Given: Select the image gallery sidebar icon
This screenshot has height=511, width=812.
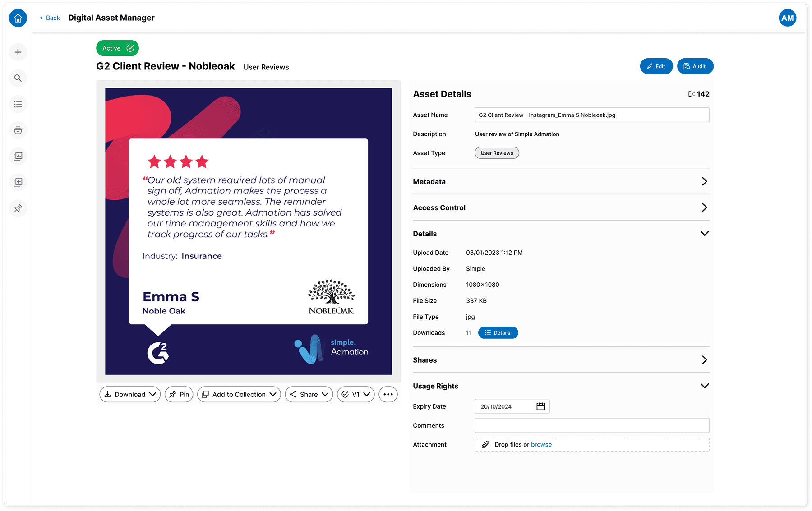Looking at the screenshot, I should pos(18,157).
